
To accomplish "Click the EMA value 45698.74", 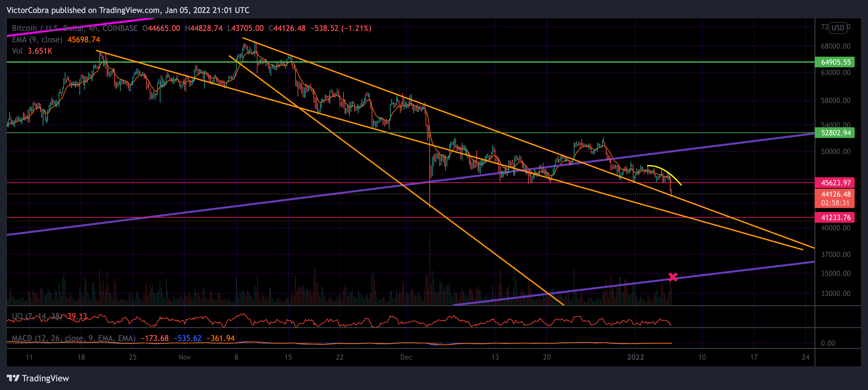I will [84, 40].
